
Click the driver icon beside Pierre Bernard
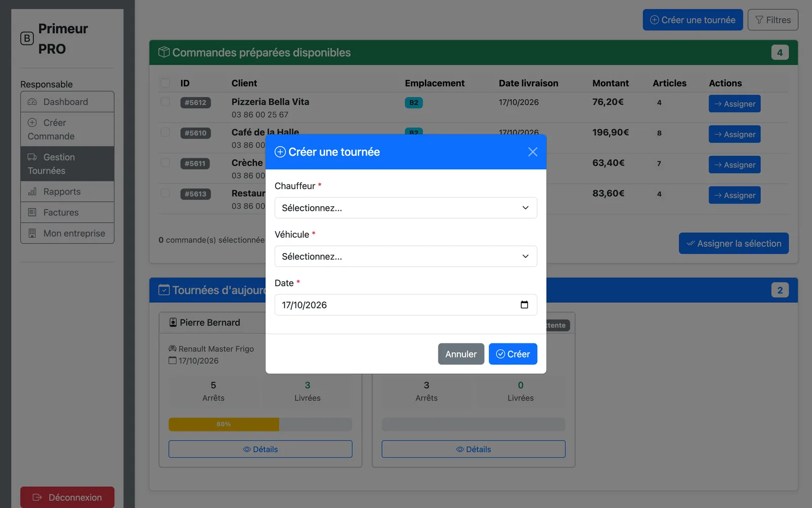(173, 323)
